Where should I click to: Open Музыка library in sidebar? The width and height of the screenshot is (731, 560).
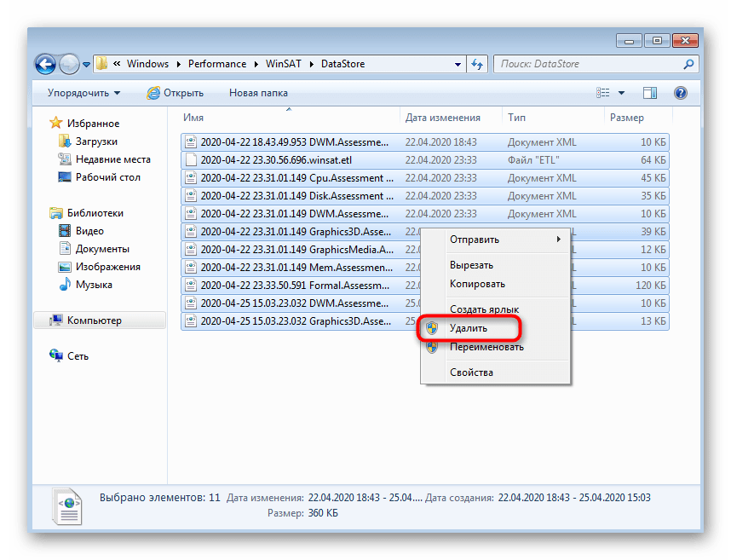pyautogui.click(x=93, y=285)
